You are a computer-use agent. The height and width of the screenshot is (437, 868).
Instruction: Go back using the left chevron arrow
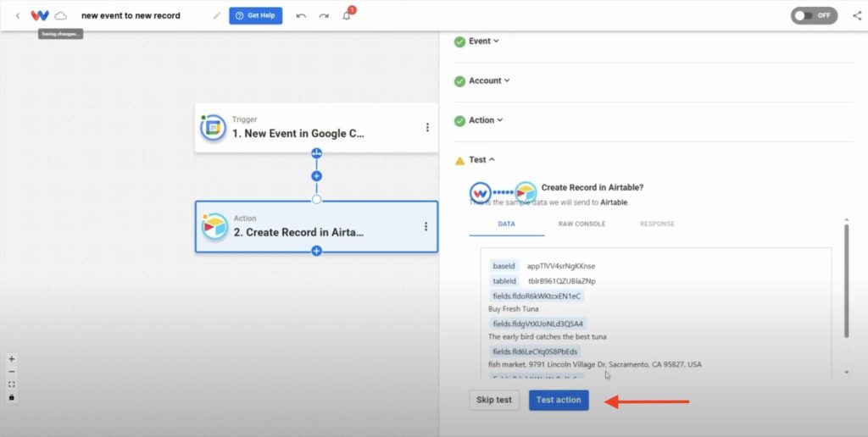click(x=18, y=15)
